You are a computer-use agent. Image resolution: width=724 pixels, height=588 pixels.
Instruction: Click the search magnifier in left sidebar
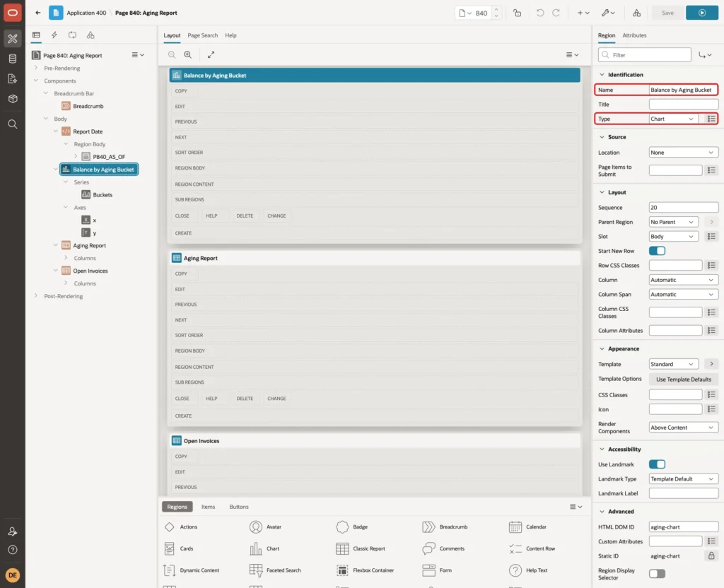(13, 124)
